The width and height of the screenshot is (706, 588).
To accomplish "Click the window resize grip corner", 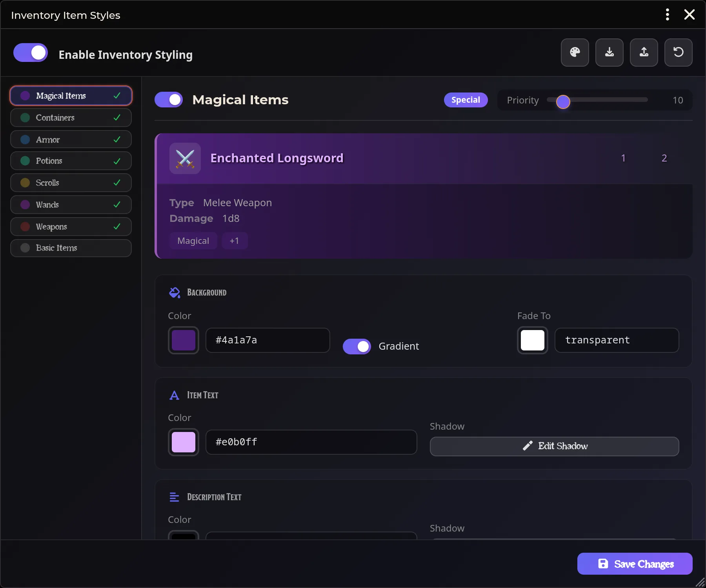I will tap(700, 582).
